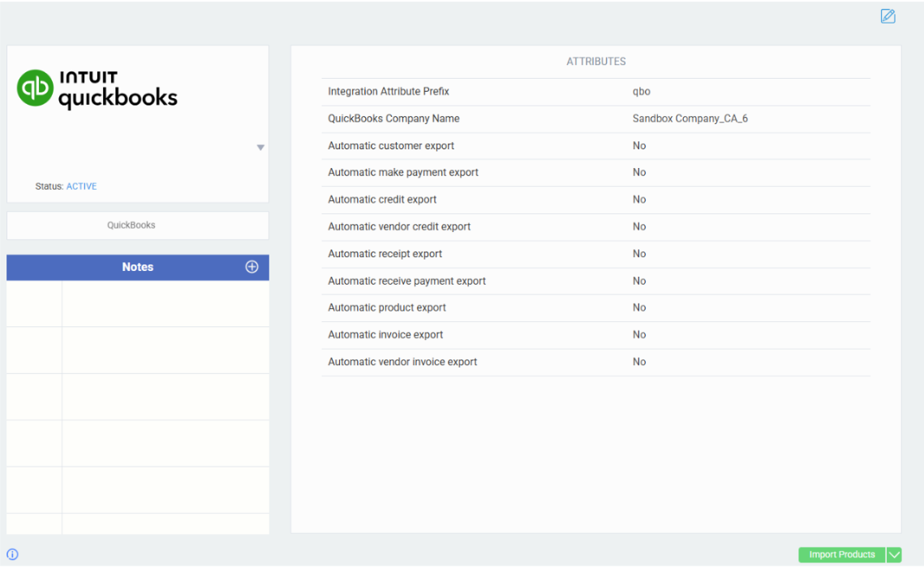Click the QuickBooks Company Name value
This screenshot has width=924, height=568.
point(690,118)
